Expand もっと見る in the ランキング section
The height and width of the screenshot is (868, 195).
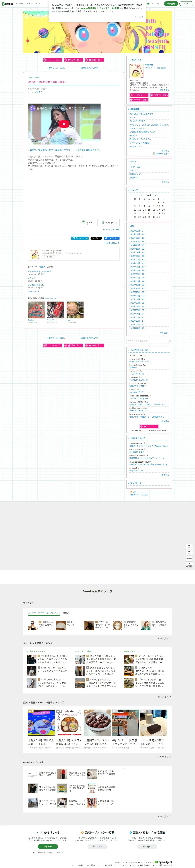pyautogui.click(x=164, y=639)
